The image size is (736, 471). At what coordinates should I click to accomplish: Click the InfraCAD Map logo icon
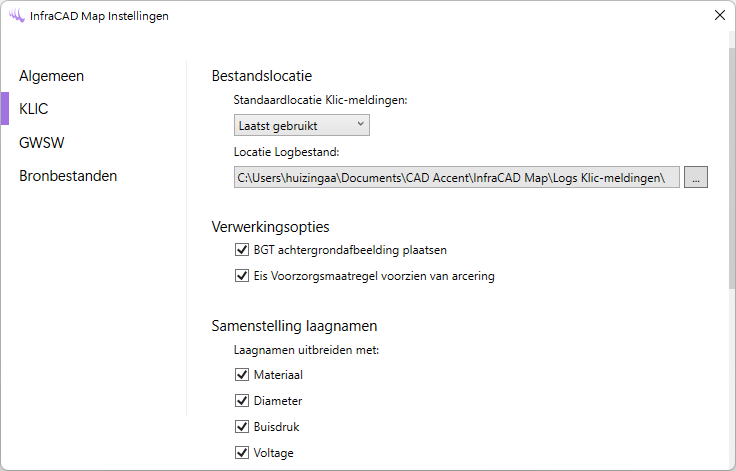(16, 16)
